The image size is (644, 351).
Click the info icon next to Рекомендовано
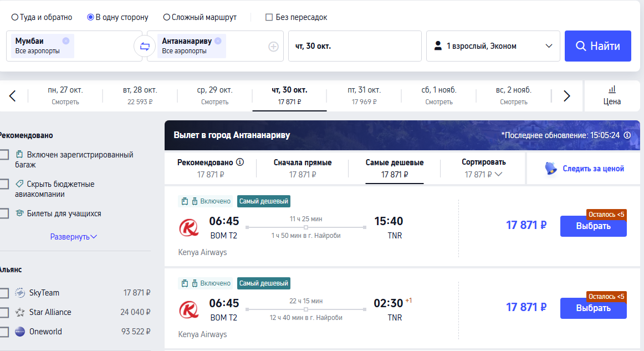pos(240,162)
